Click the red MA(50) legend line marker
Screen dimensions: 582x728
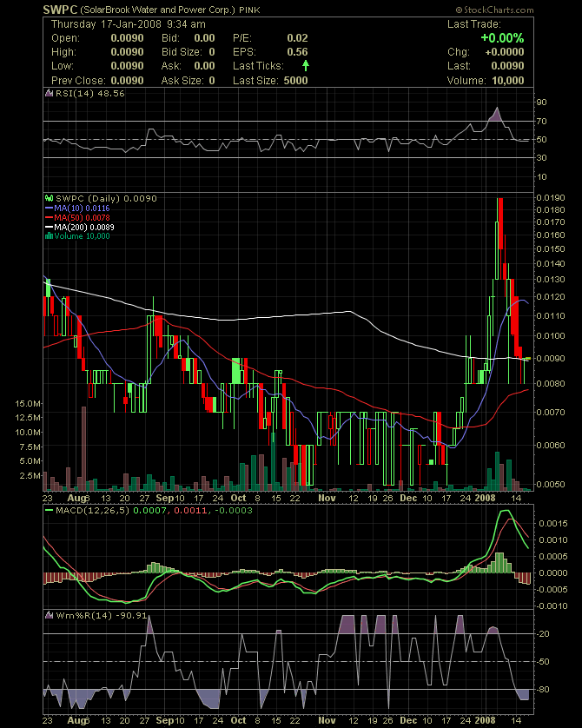pyautogui.click(x=49, y=218)
